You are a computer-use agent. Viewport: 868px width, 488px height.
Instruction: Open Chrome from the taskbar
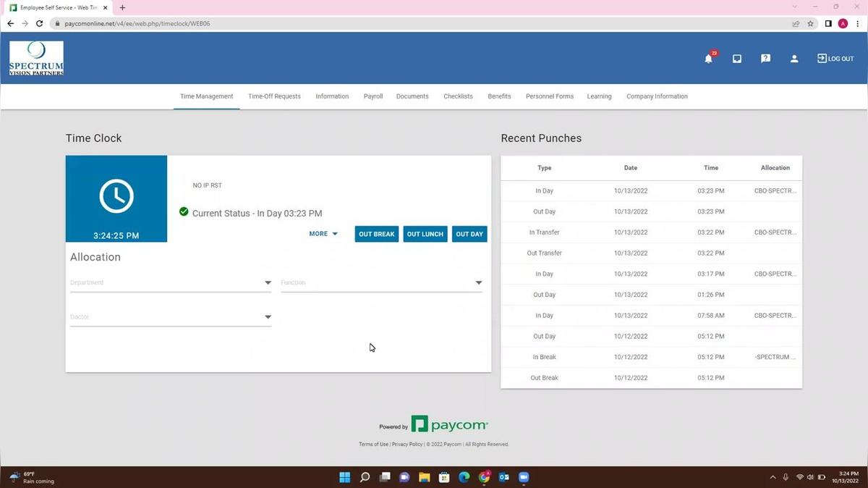point(483,477)
